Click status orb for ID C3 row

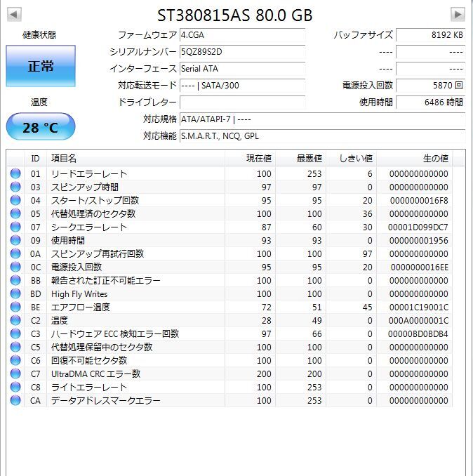pyautogui.click(x=15, y=333)
